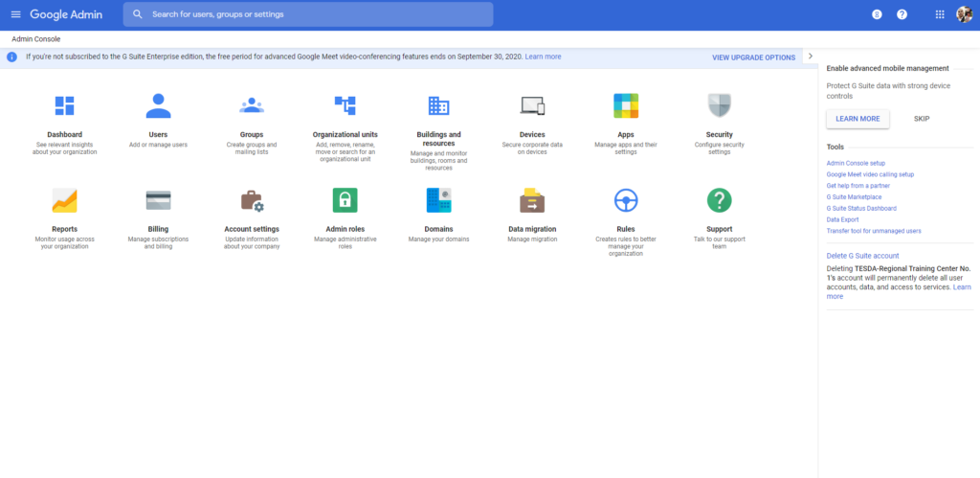This screenshot has width=980, height=478.
Task: Open the G Suite Marketplace link
Action: pos(854,197)
